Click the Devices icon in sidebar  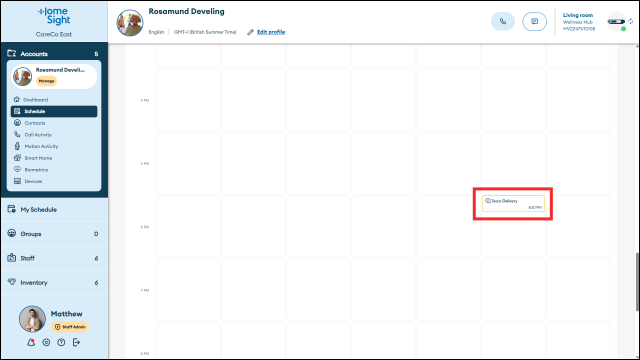[17, 181]
